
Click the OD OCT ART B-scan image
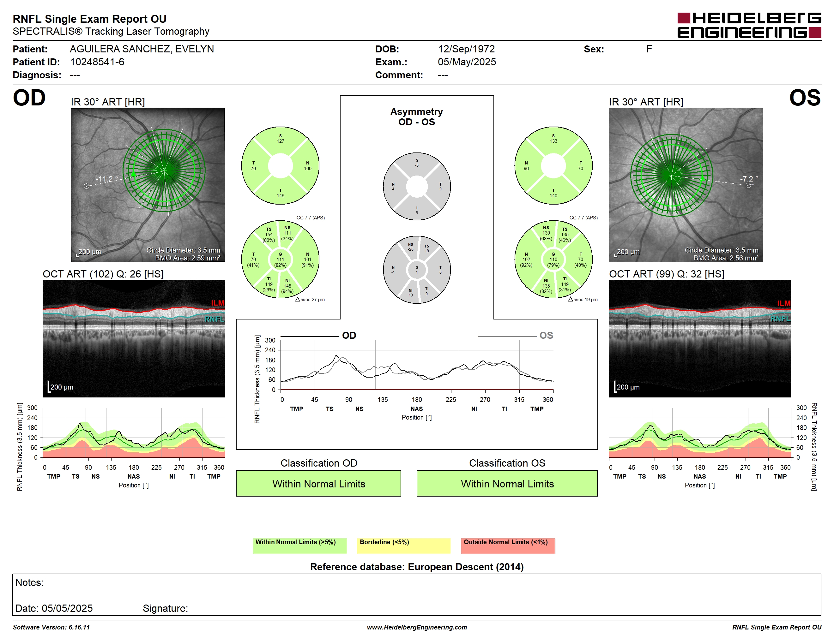134,338
